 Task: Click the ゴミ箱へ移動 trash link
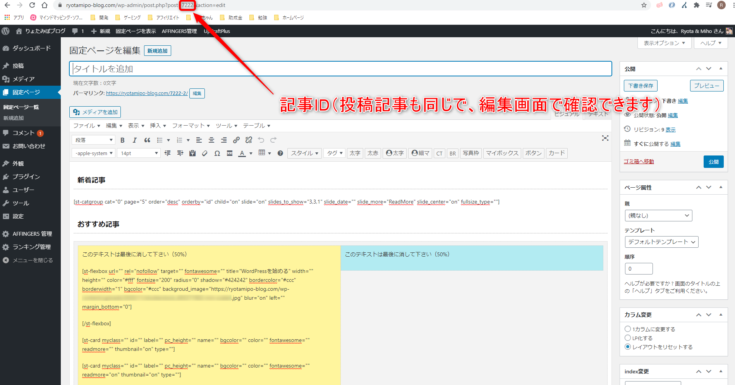[638, 161]
